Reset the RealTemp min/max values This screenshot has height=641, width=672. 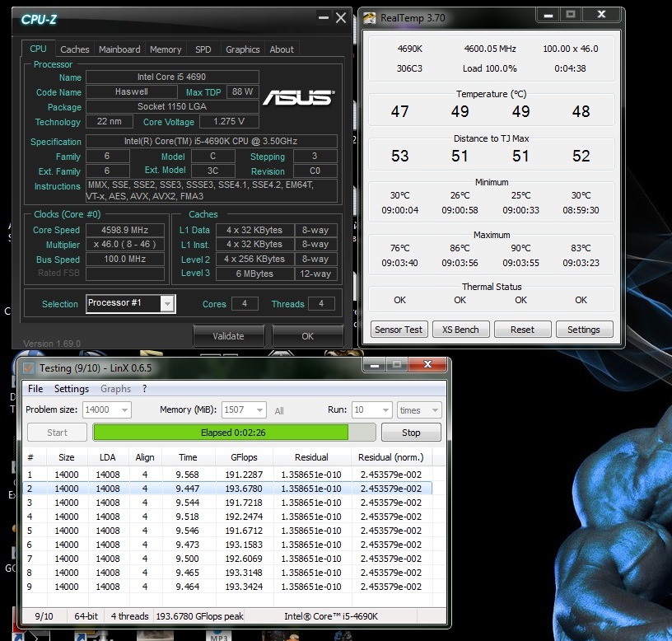pos(522,330)
